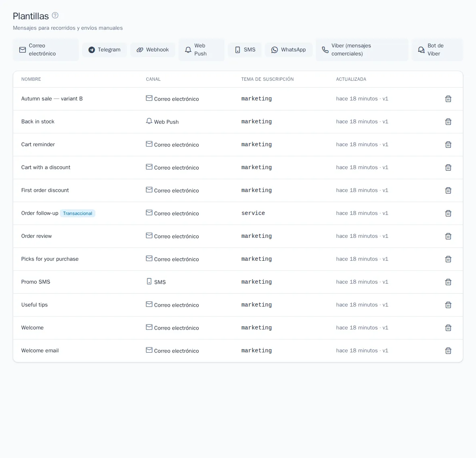
Task: Delete the Promo SMS template
Action: [x=448, y=282]
